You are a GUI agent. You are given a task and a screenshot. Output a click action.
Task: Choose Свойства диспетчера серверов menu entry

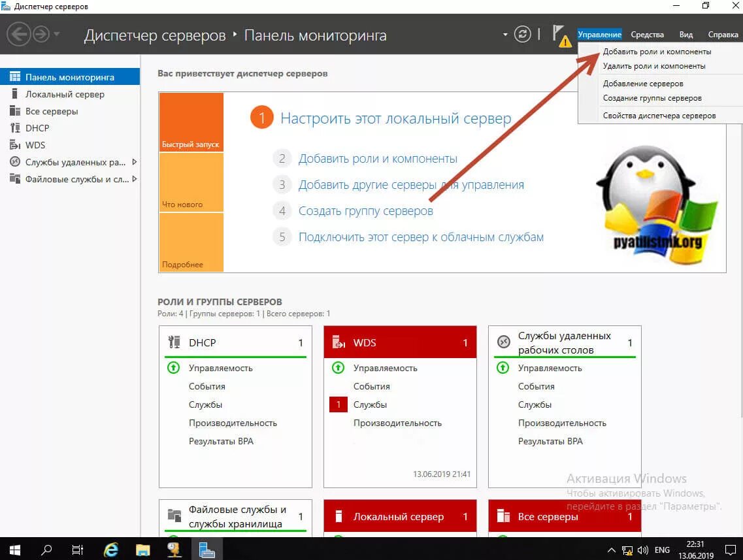[659, 116]
